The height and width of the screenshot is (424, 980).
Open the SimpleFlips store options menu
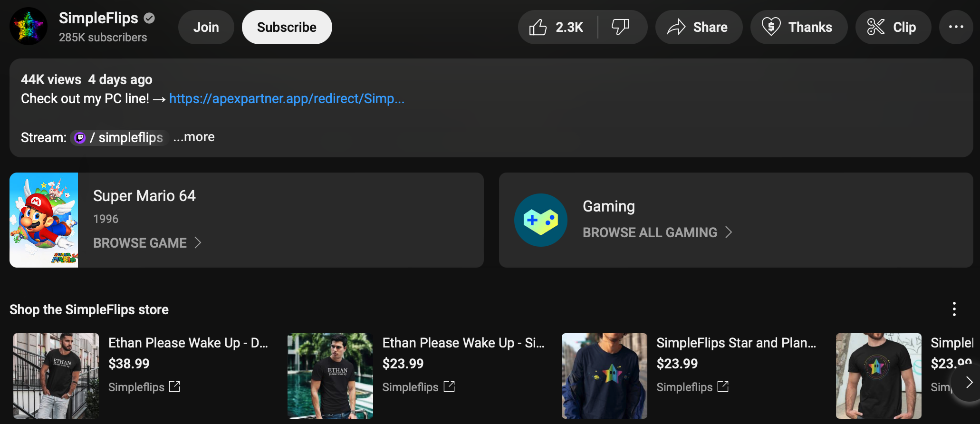[x=954, y=309]
